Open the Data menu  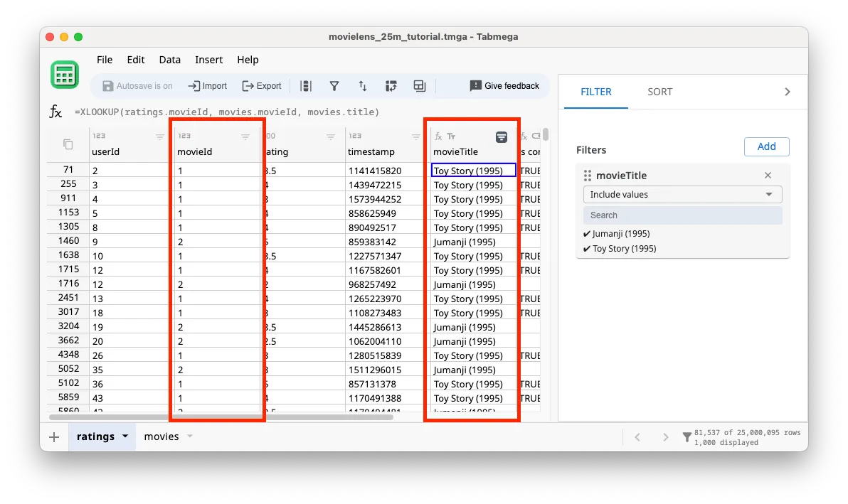169,60
